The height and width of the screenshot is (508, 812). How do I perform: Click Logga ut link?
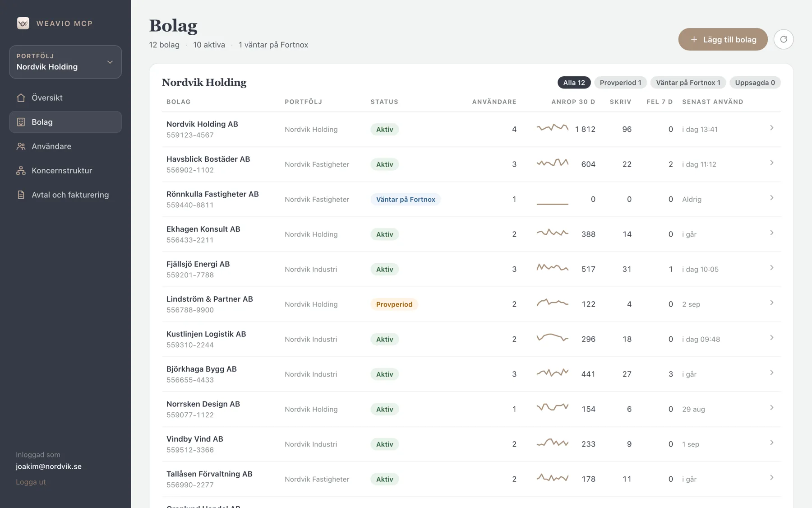pyautogui.click(x=31, y=482)
